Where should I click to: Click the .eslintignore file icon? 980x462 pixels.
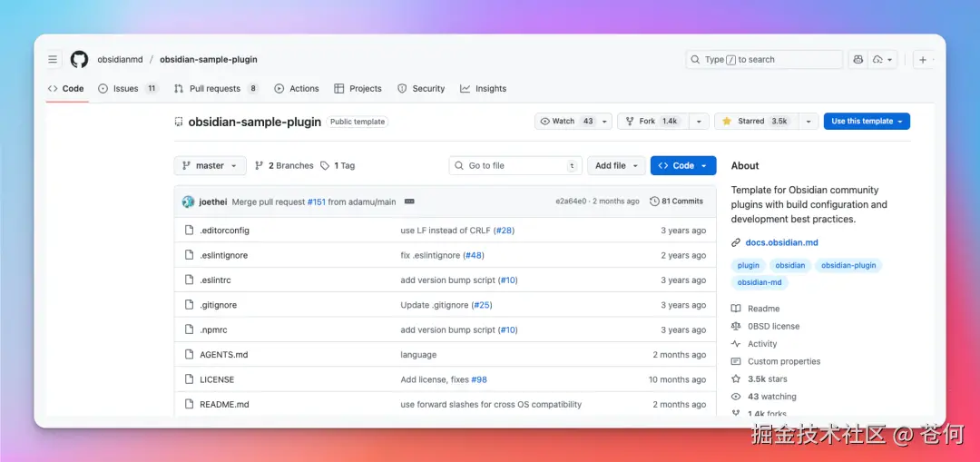coord(189,255)
